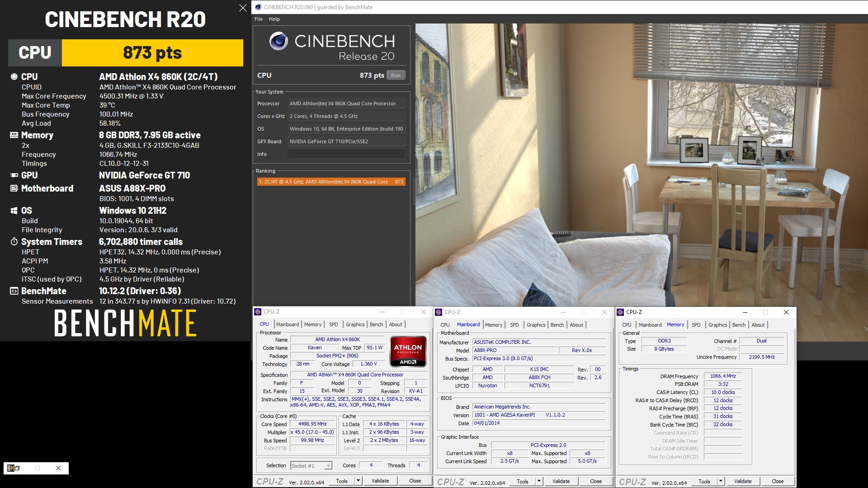Click the 873 pts score banner
Screen dimensions: 868x488
(x=152, y=53)
